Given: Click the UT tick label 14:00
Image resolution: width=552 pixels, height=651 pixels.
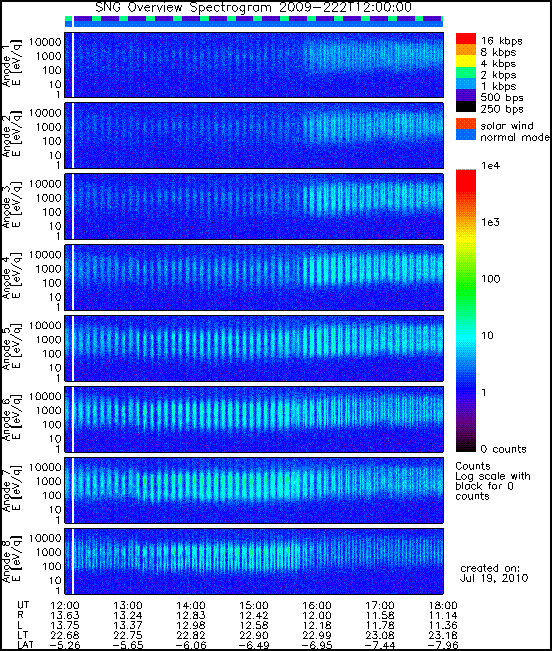Looking at the screenshot, I should pos(191,605).
